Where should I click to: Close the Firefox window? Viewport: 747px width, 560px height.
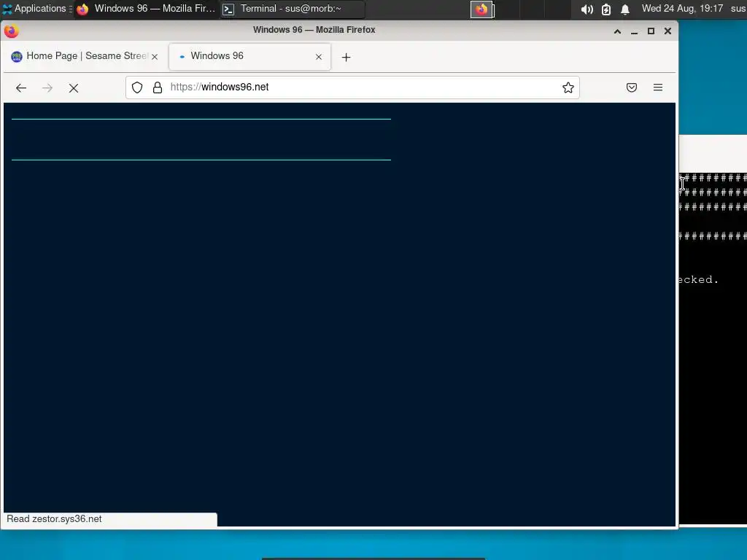668,31
